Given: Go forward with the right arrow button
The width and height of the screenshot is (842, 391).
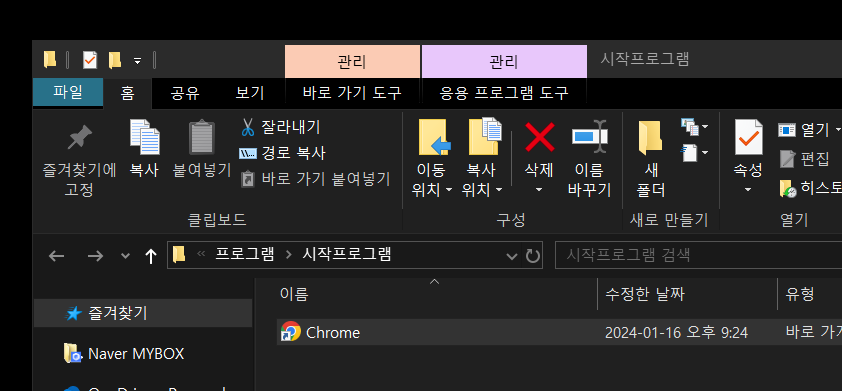Looking at the screenshot, I should [x=95, y=256].
